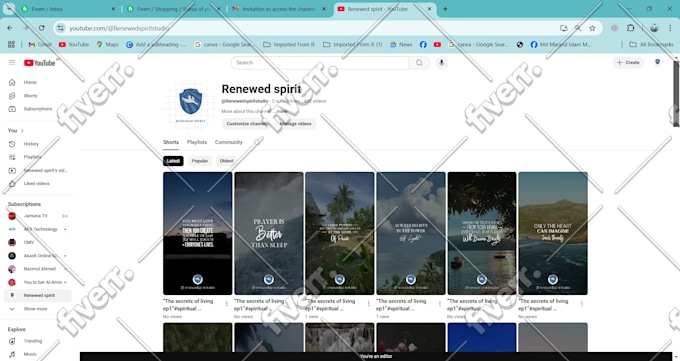
Task: Open the Maps bookmark
Action: pyautogui.click(x=108, y=44)
